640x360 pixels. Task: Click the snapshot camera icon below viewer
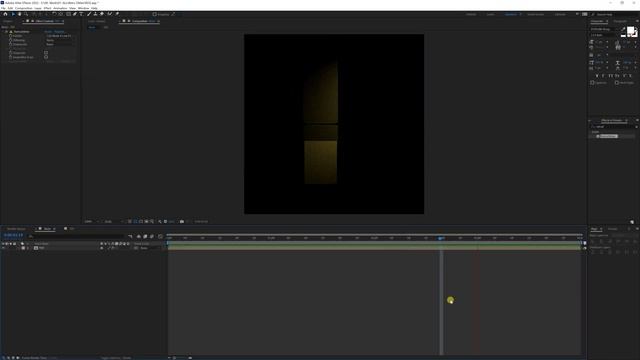[x=182, y=221]
